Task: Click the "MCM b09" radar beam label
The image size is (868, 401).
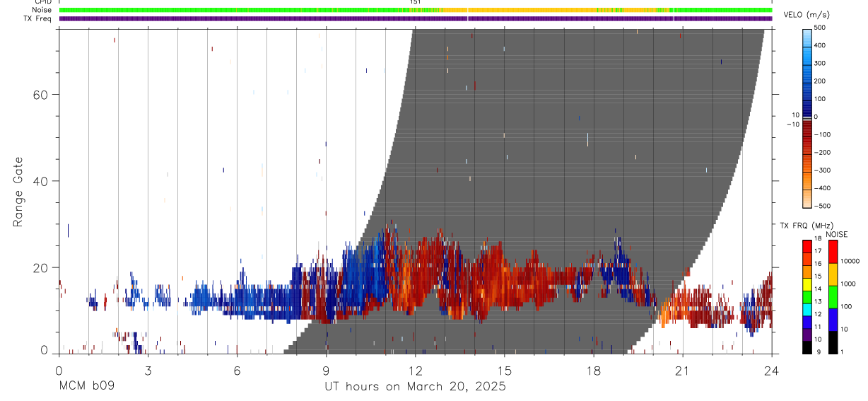Action: 86,386
